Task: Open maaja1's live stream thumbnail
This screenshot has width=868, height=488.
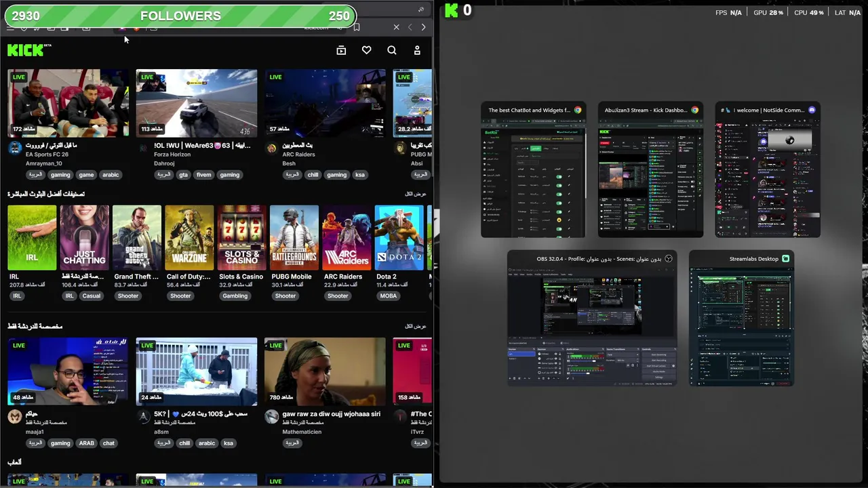Action: point(68,371)
